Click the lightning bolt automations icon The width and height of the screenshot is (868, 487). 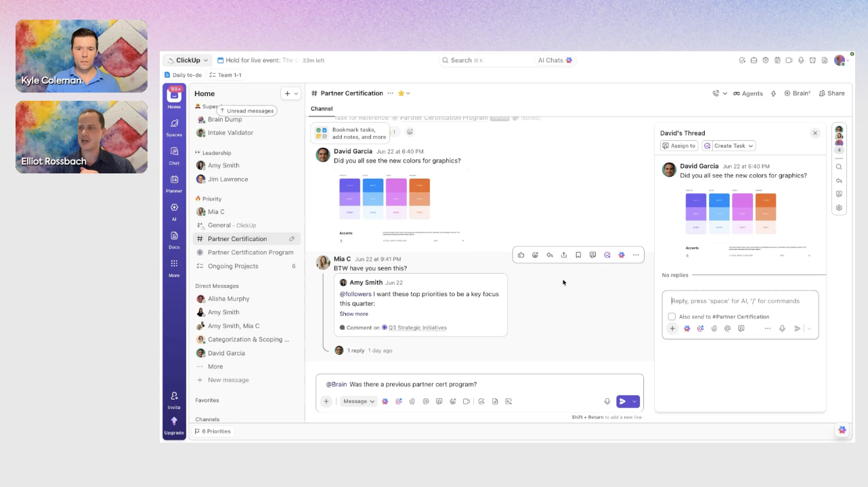[x=773, y=93]
